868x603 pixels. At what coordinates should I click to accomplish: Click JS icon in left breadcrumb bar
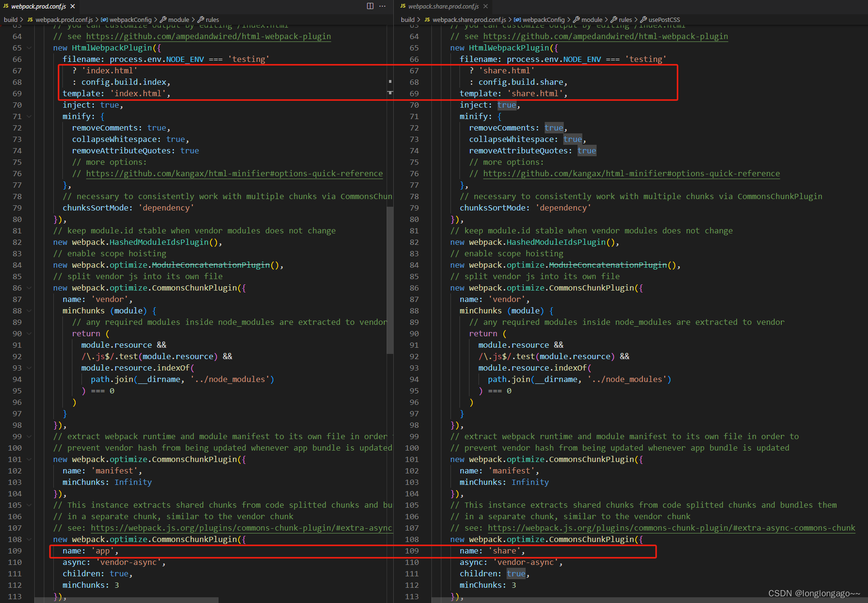click(x=30, y=20)
